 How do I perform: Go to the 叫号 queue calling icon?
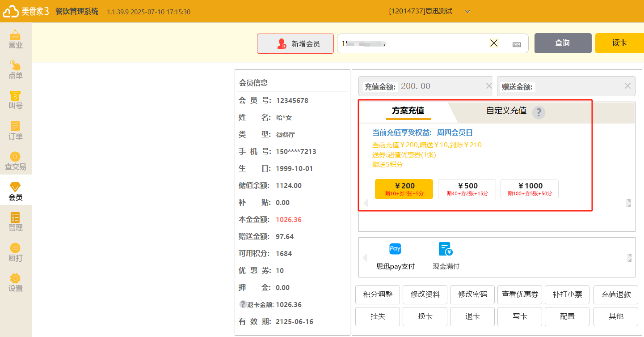tap(16, 100)
